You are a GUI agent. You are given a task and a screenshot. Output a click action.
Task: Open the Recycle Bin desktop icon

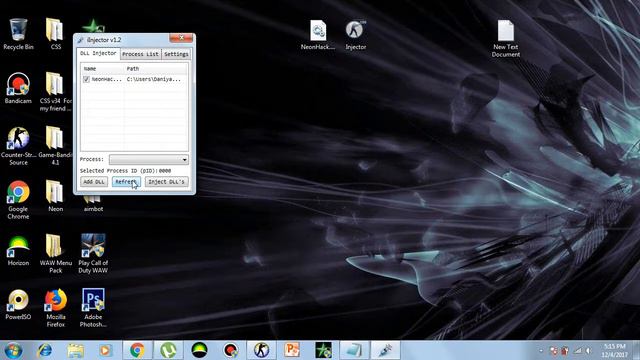(18, 34)
